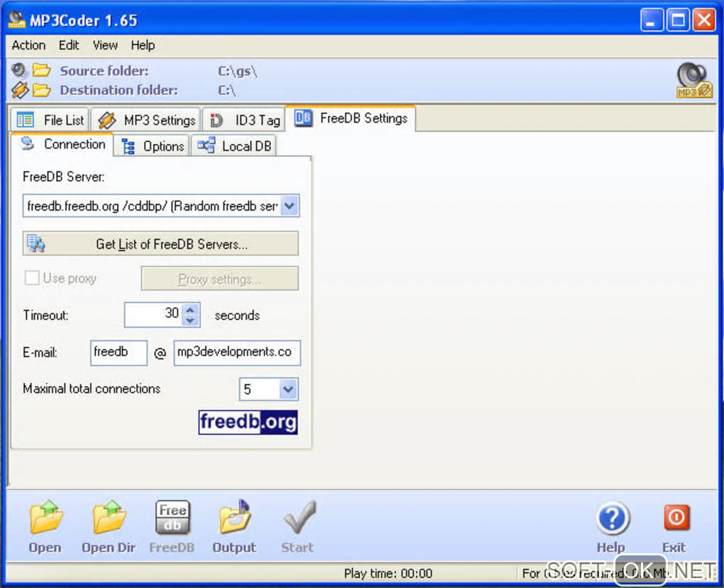Click the MP3Coder title bar app icon
724x588 pixels.
coord(16,19)
